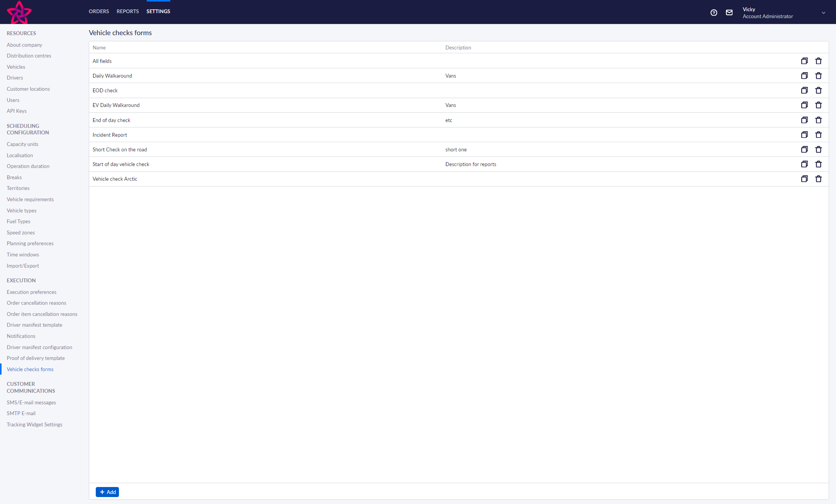Open Time windows settings

tap(23, 255)
